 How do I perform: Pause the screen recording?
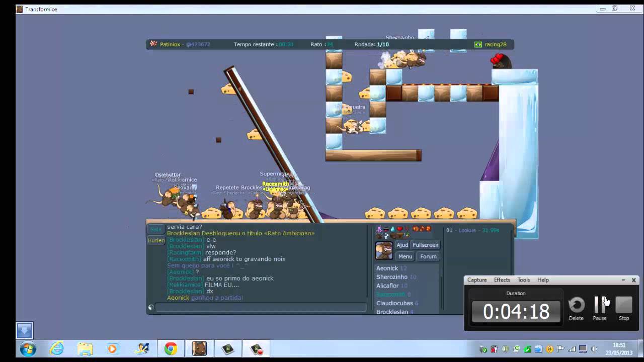(x=600, y=305)
